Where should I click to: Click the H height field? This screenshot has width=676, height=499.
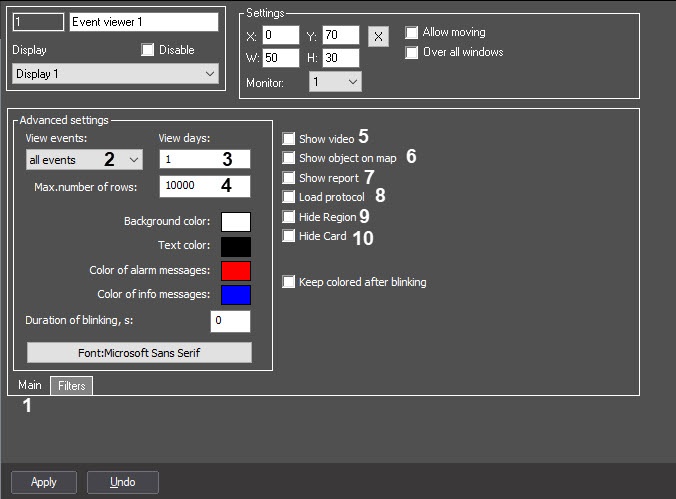tap(341, 58)
